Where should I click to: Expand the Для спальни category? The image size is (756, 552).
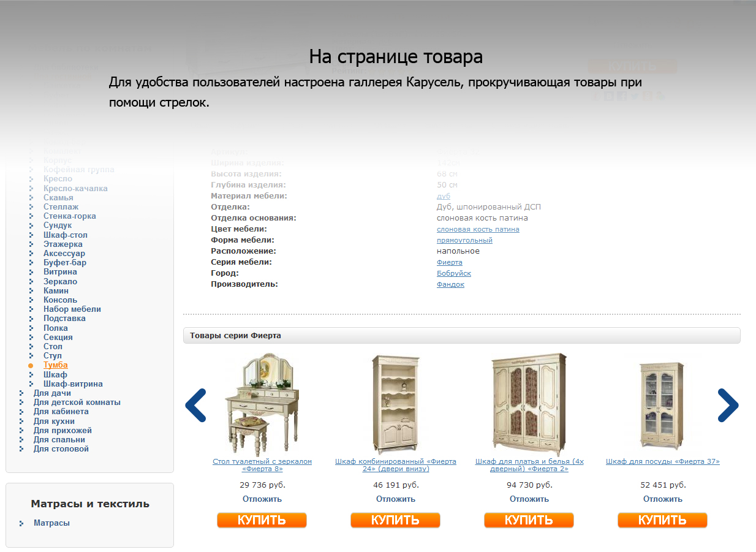59,439
